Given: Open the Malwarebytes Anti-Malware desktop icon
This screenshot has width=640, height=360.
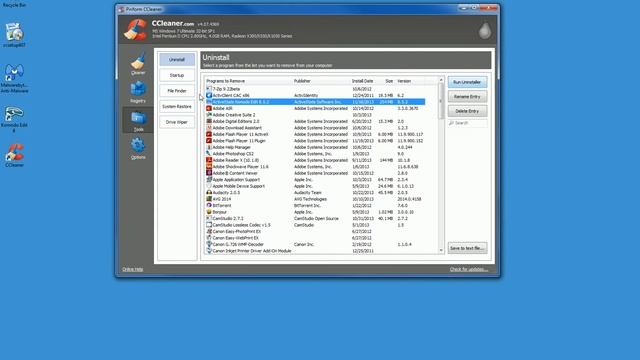Looking at the screenshot, I should coord(14,78).
